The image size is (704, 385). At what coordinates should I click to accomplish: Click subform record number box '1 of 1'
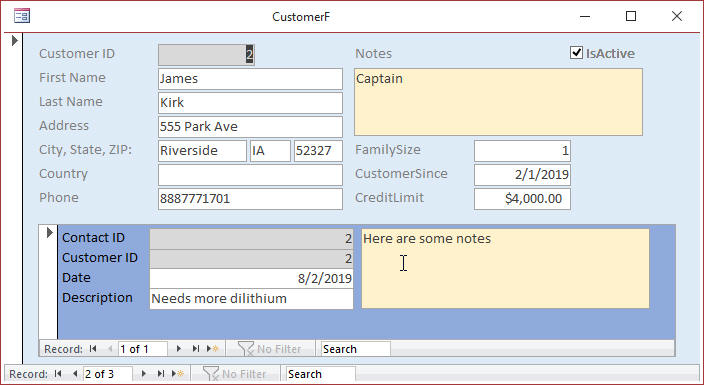[143, 349]
